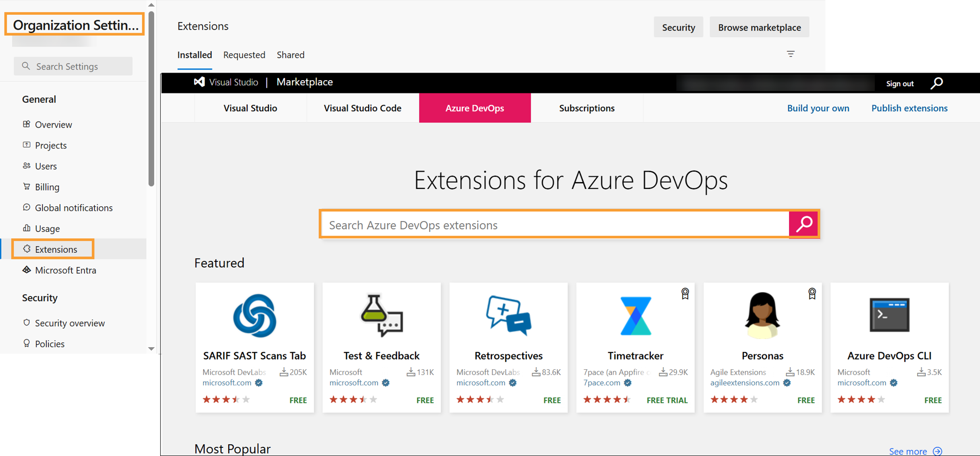The width and height of the screenshot is (980, 456).
Task: Open Microsoft Entra settings
Action: [x=73, y=270]
